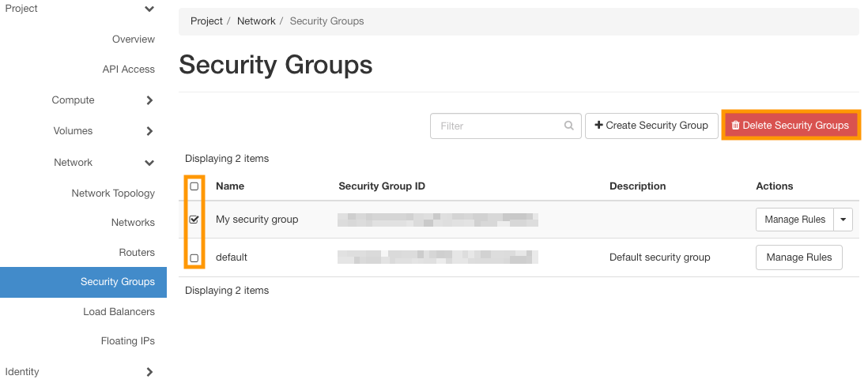
Task: Open API Access in the sidebar
Action: point(128,70)
